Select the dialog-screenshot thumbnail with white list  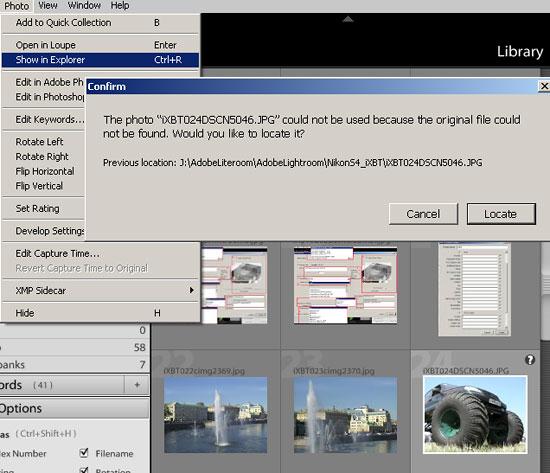coord(474,289)
